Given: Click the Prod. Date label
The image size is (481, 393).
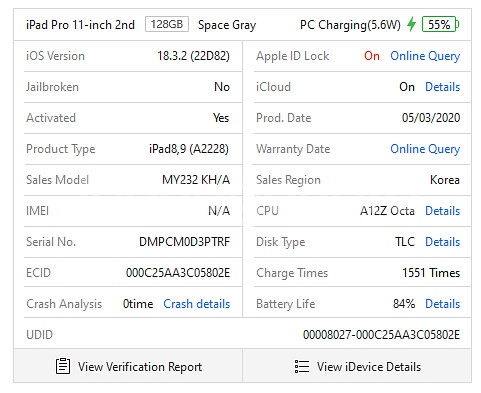Looking at the screenshot, I should (x=283, y=118).
